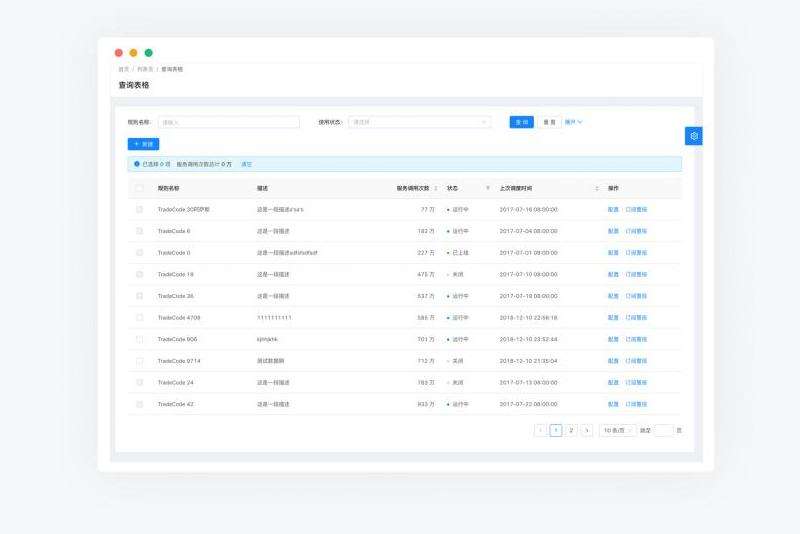Click the sort icon on 上次调度时间 column
The height and width of the screenshot is (534, 800).
pos(597,188)
